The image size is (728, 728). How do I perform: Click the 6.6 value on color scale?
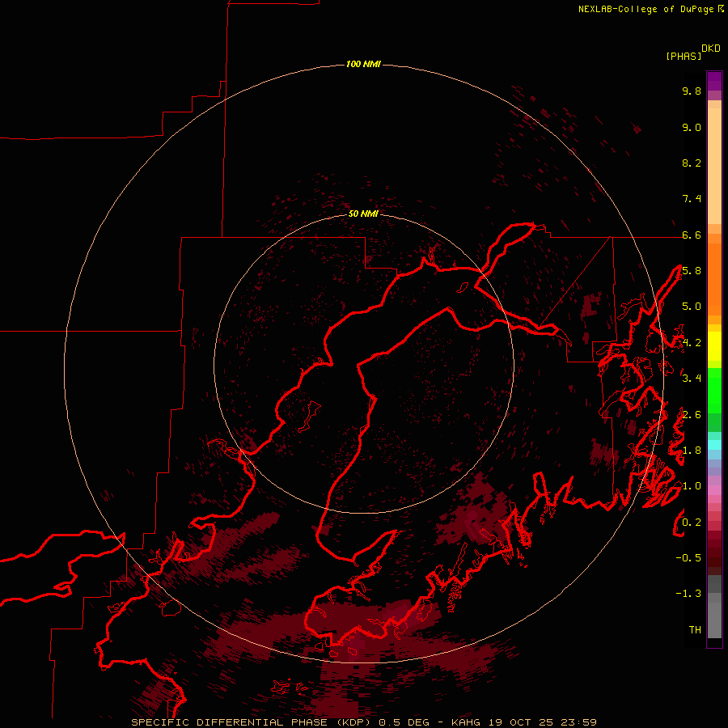point(692,235)
